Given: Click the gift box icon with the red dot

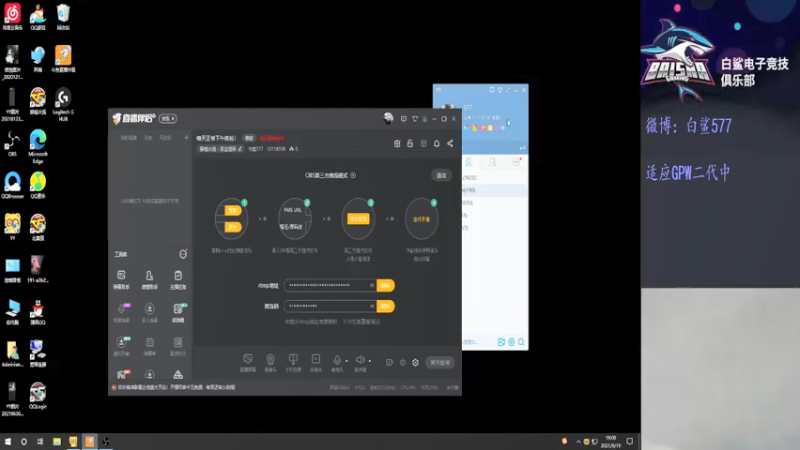Looking at the screenshot, I should point(397,144).
